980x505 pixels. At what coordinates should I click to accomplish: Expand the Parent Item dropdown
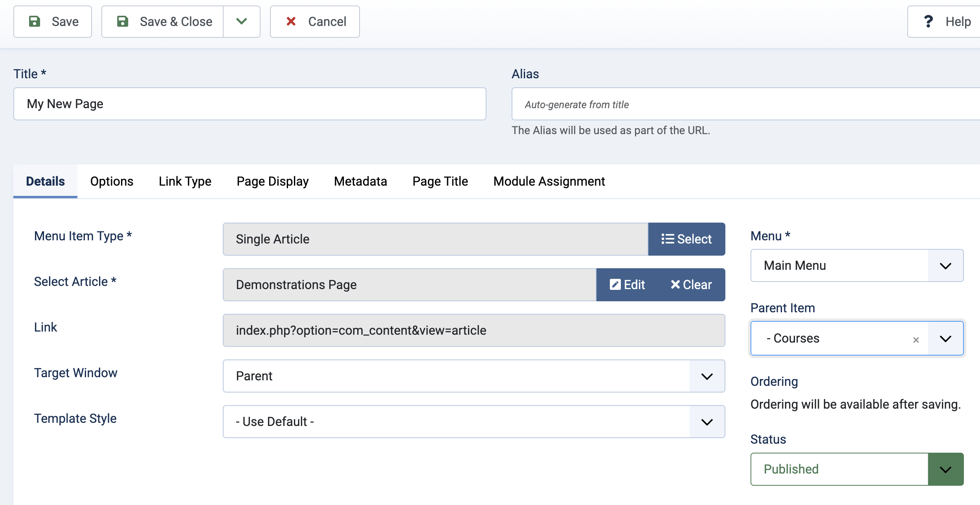pos(945,338)
